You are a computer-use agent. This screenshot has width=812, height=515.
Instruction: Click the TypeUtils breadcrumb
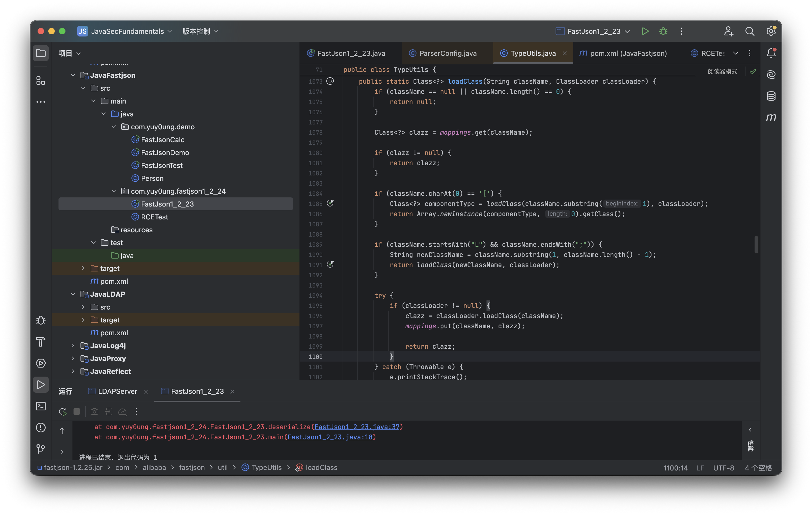[266, 468]
